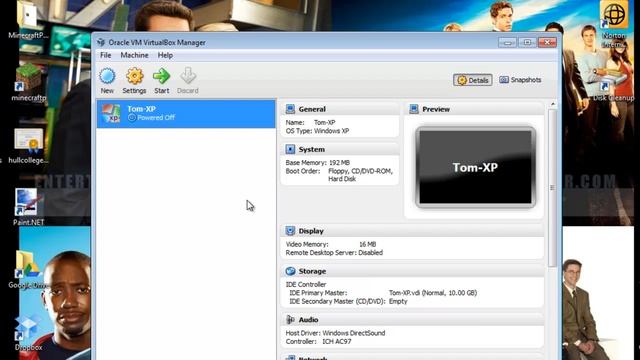Click the Tom-XP Windows XP icon

pyautogui.click(x=111, y=113)
